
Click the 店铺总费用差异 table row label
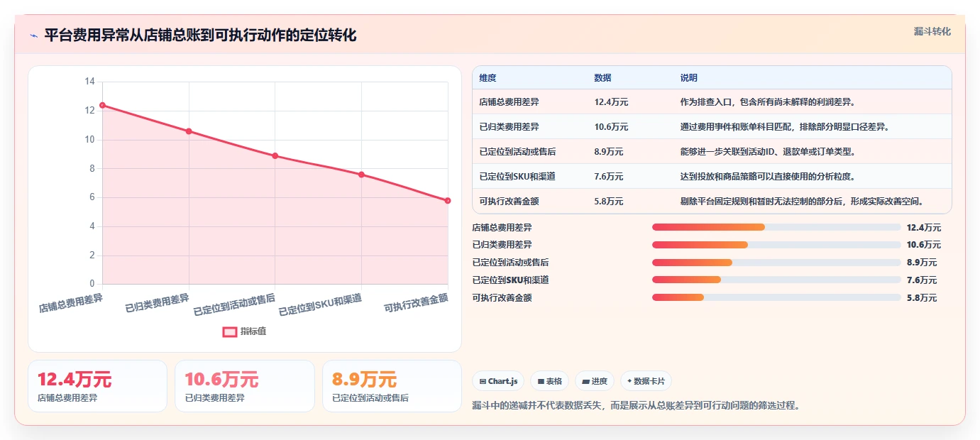click(509, 102)
